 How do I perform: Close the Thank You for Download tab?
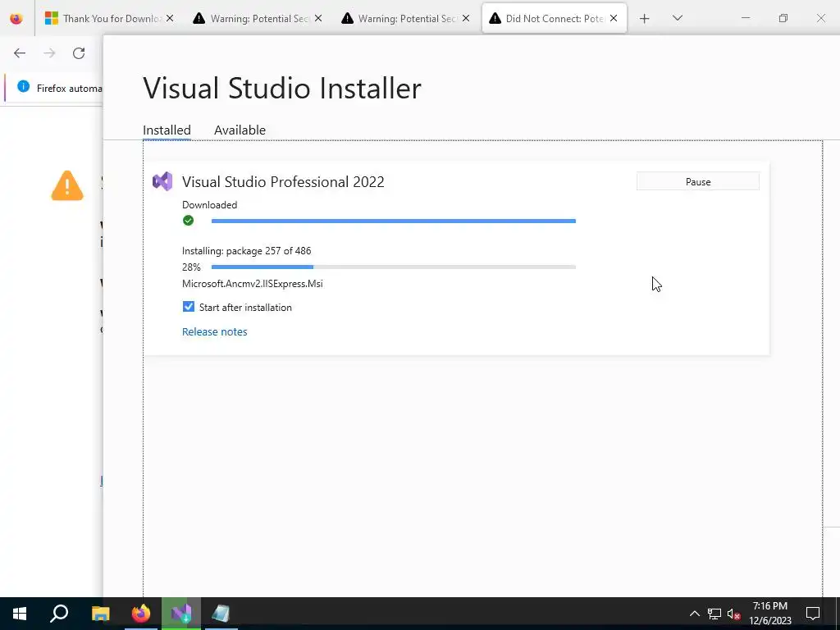coord(170,18)
